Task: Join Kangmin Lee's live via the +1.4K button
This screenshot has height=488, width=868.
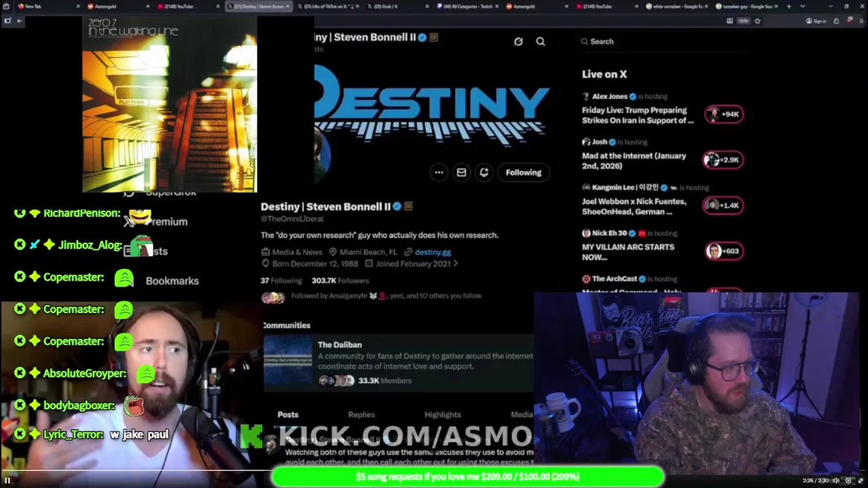Action: [724, 205]
